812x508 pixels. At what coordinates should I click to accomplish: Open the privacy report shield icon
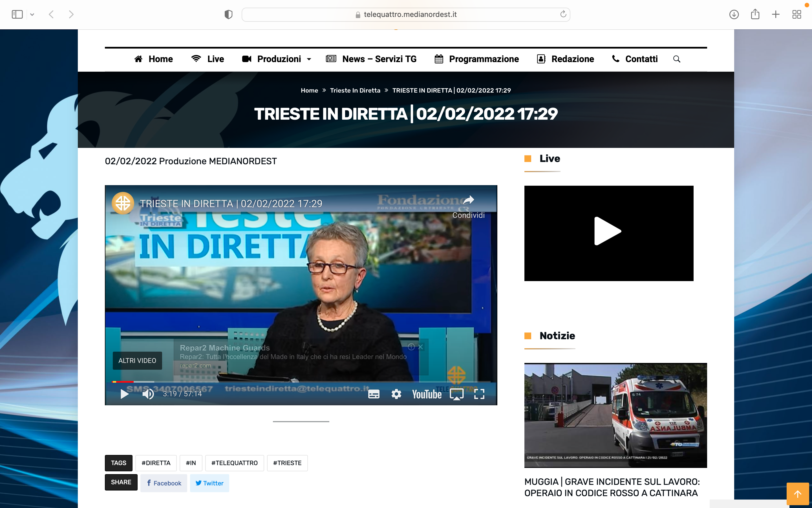pyautogui.click(x=228, y=14)
